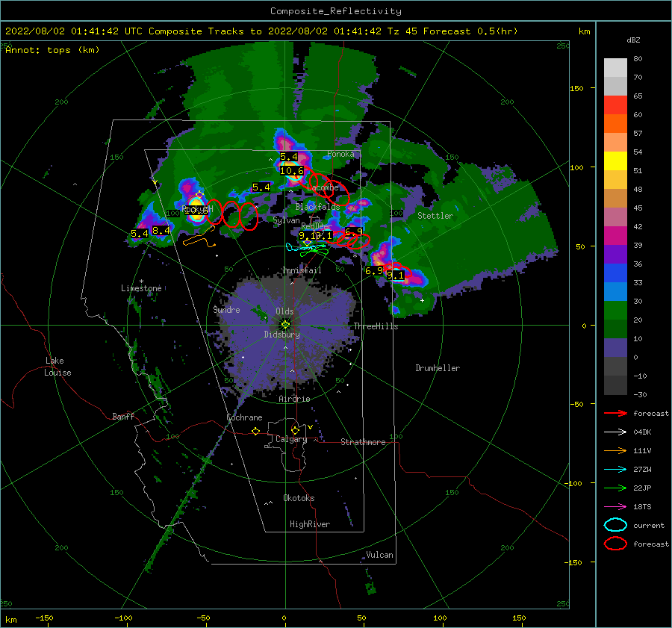This screenshot has width=672, height=628.
Task: Click the Sylvan town label
Action: point(286,220)
